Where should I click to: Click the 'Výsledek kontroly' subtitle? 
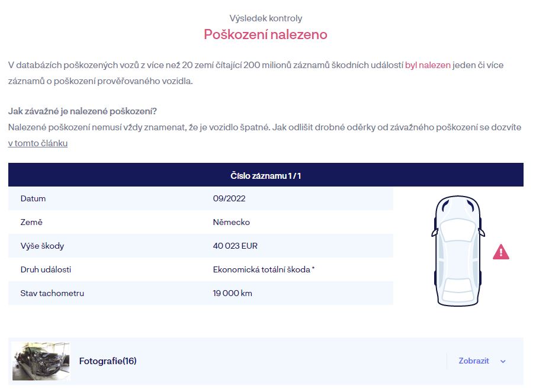click(x=265, y=18)
